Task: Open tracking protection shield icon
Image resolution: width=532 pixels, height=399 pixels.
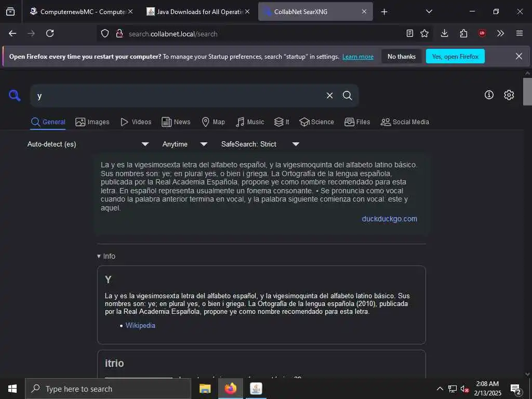Action: [105, 34]
